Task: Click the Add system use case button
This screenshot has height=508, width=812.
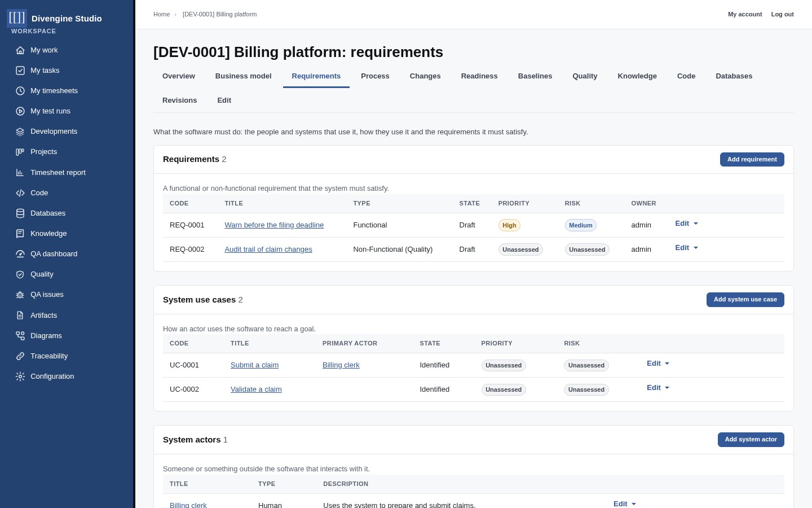Action: [745, 300]
